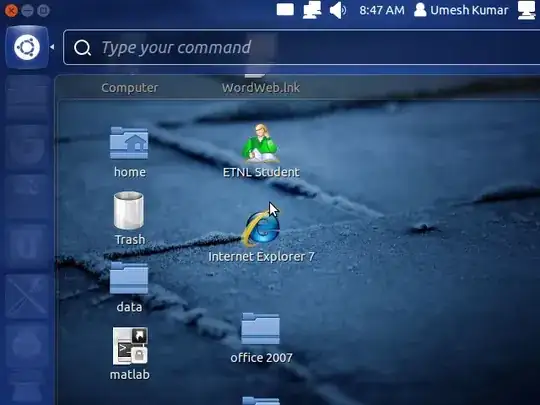Open the Umesh Kumar user menu
The height and width of the screenshot is (405, 540).
pos(461,10)
